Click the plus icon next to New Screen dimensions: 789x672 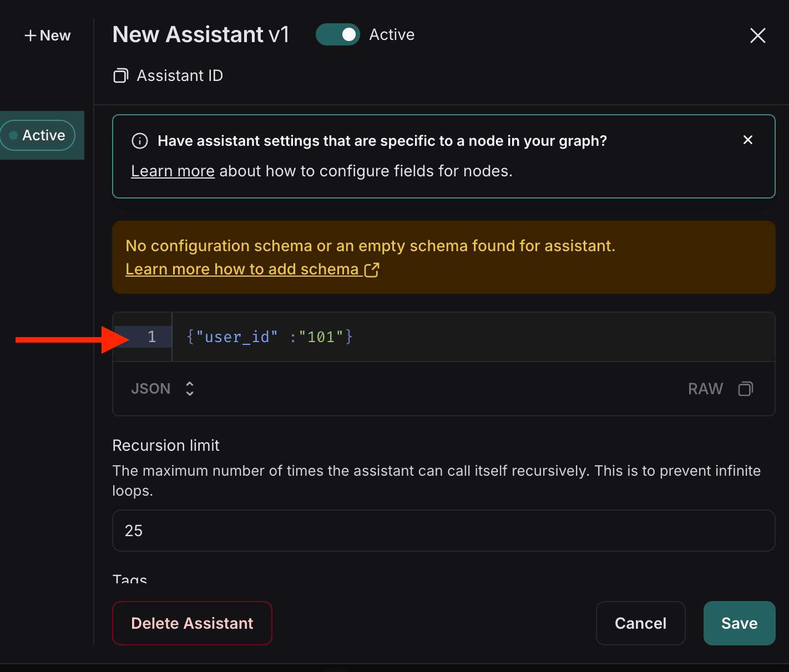click(x=30, y=35)
